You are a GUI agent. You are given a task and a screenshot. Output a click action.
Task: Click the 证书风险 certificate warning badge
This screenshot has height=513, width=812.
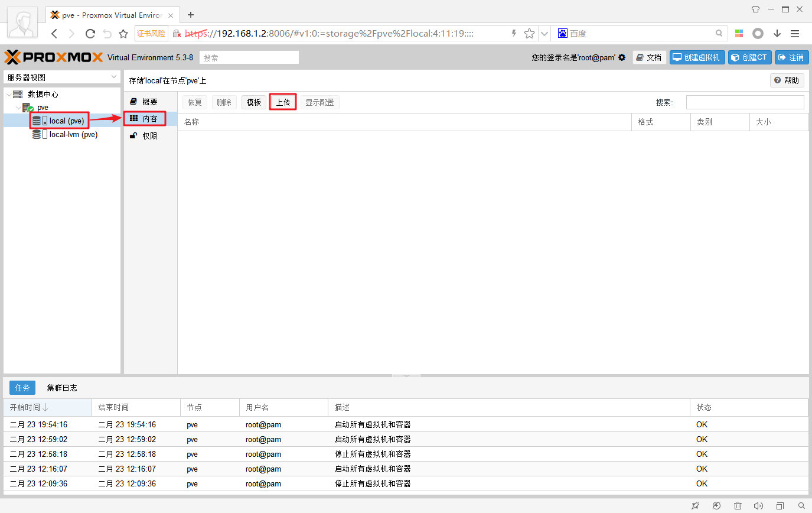point(152,34)
